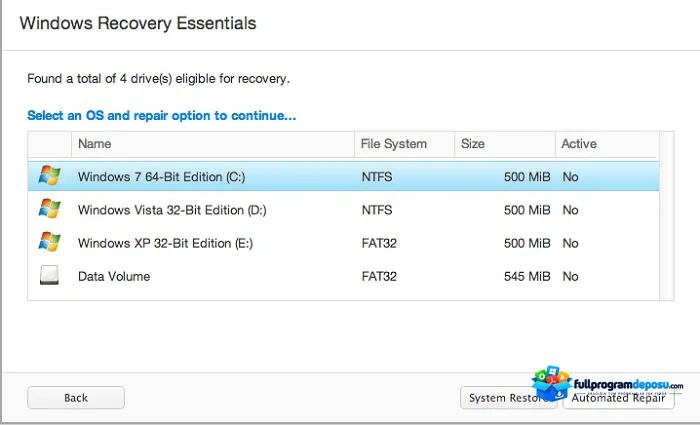
Task: Click the fullprogramdeposu box logo icon
Action: click(x=551, y=383)
